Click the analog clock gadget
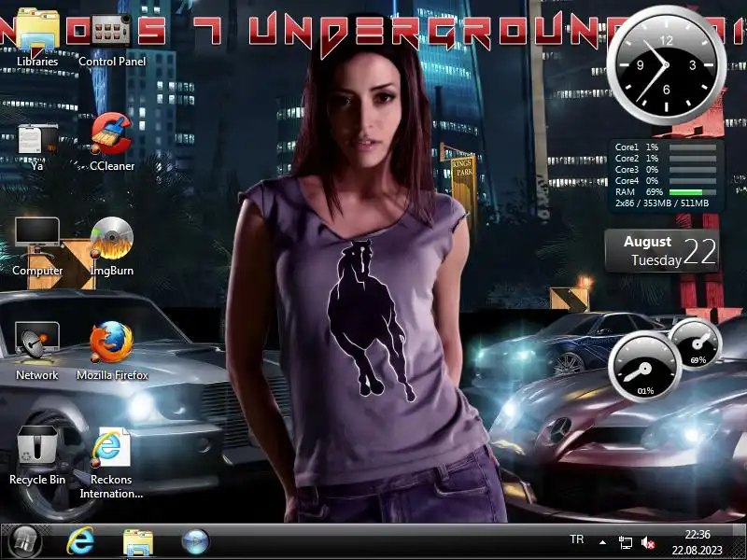 [666, 65]
